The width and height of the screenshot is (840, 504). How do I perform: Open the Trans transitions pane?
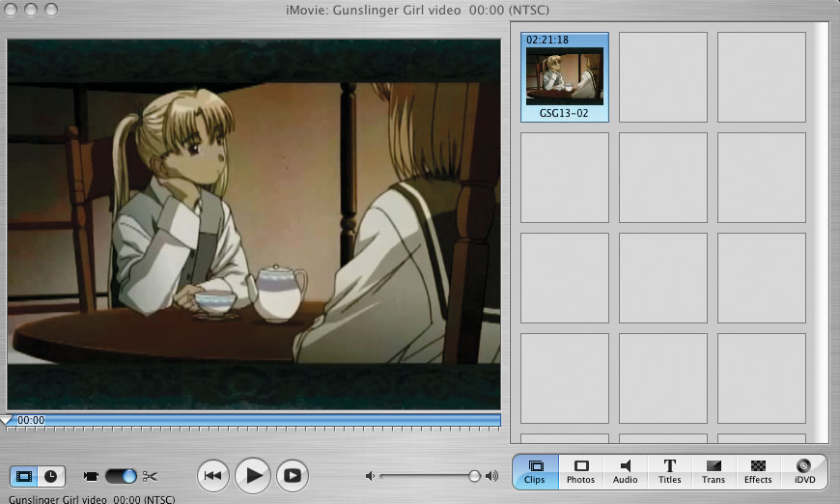point(714,472)
